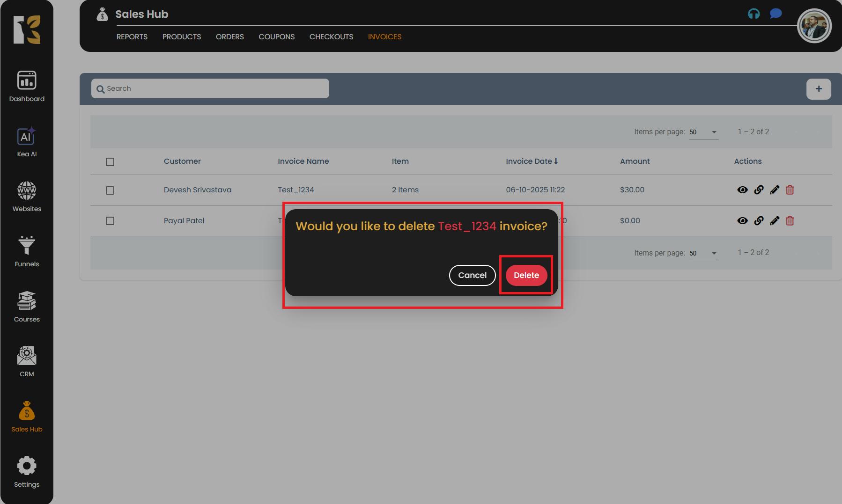View Test_1234 invoice with eye icon
This screenshot has width=842, height=504.
742,190
